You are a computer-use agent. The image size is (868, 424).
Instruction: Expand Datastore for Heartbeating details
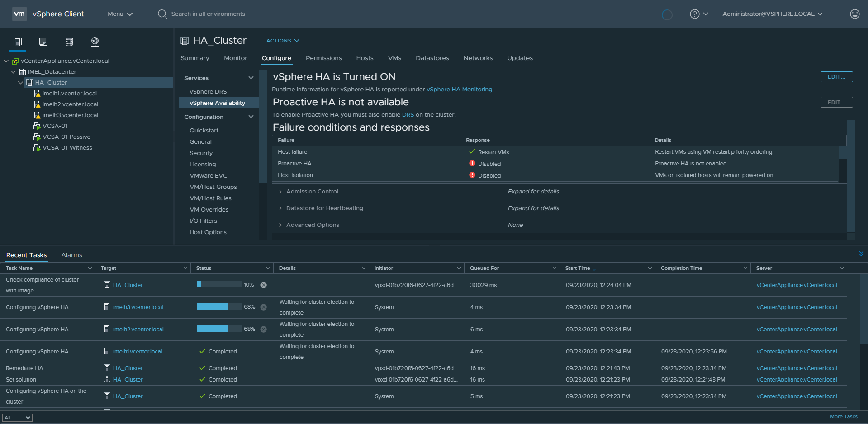point(280,208)
